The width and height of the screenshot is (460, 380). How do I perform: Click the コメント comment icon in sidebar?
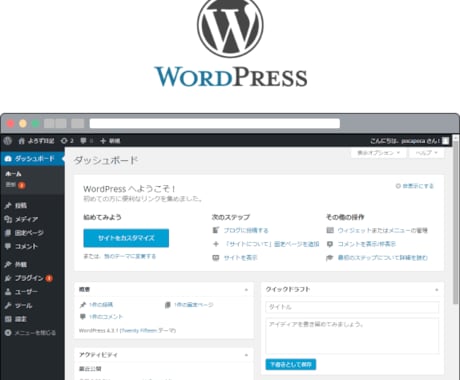(8, 246)
